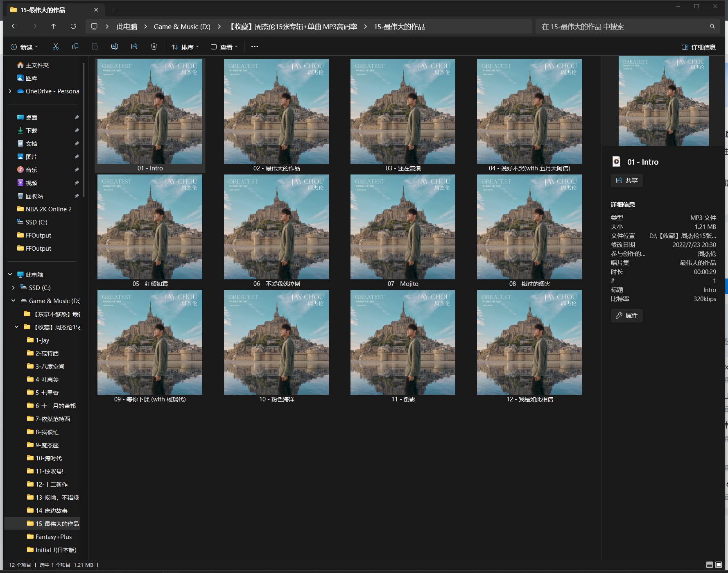Open the 查看 view dropdown
The image size is (728, 573).
224,47
